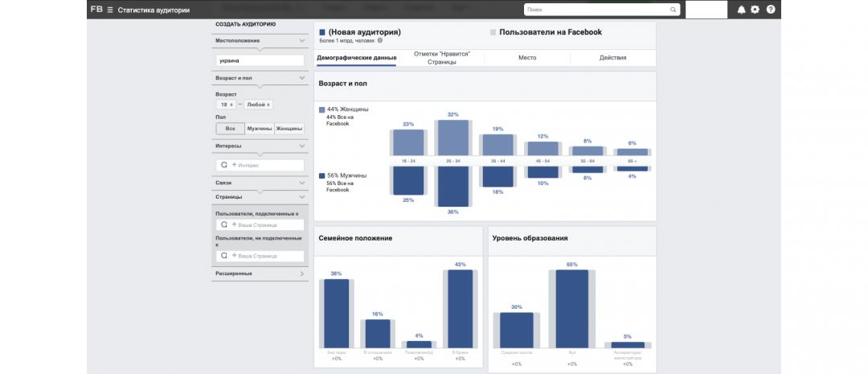Switch to the Действия tab
This screenshot has height=374, width=868.
(612, 58)
